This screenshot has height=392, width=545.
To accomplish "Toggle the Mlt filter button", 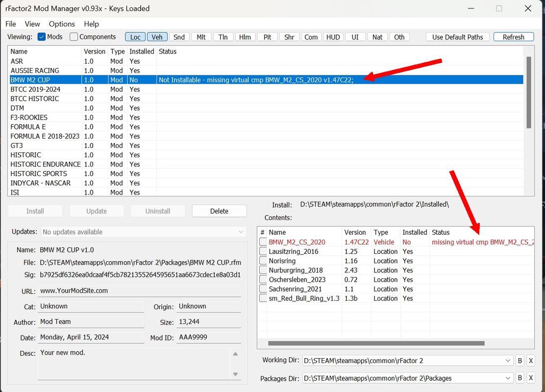I will pos(201,37).
